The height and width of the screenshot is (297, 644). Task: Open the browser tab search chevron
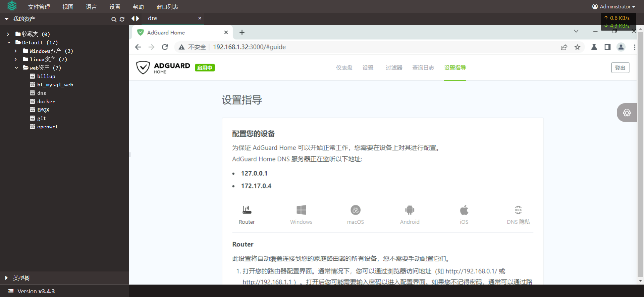[x=576, y=31]
